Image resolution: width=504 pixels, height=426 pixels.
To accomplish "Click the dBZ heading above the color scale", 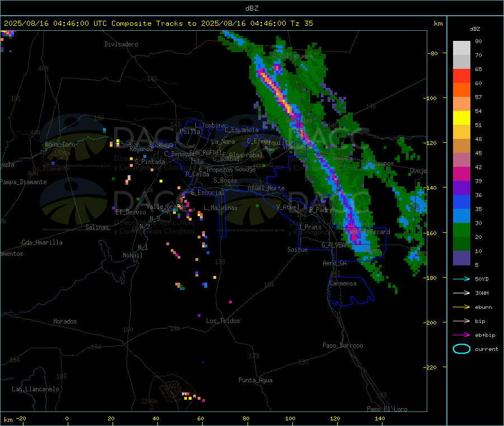I will (475, 29).
